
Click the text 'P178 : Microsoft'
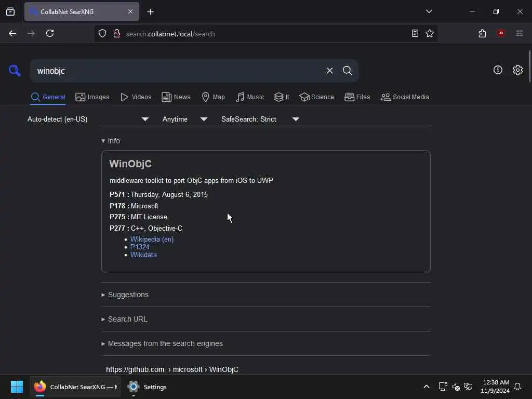pos(134,206)
